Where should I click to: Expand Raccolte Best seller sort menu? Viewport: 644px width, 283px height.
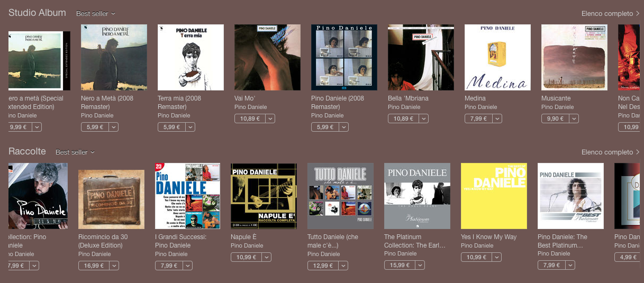75,152
